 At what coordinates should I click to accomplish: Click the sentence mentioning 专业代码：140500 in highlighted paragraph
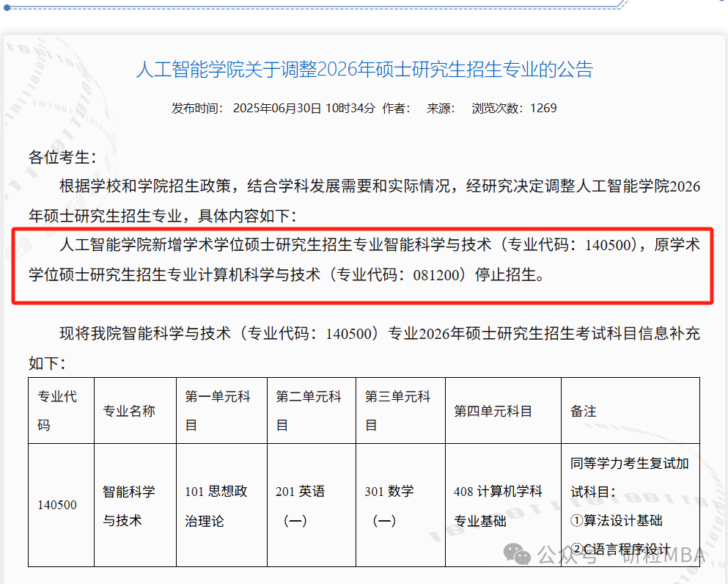[x=380, y=245]
